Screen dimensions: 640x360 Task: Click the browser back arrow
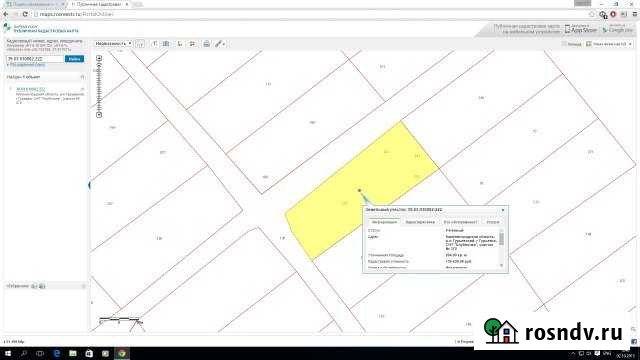pyautogui.click(x=6, y=14)
